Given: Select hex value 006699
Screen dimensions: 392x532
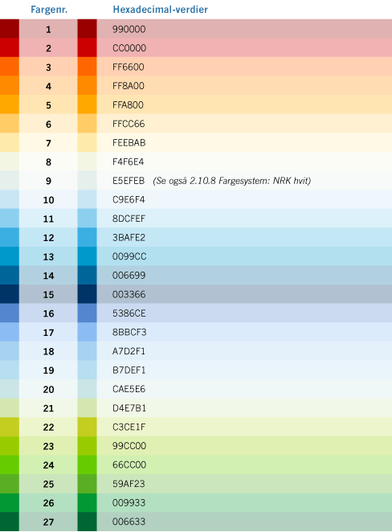Looking at the screenshot, I should pos(129,276).
